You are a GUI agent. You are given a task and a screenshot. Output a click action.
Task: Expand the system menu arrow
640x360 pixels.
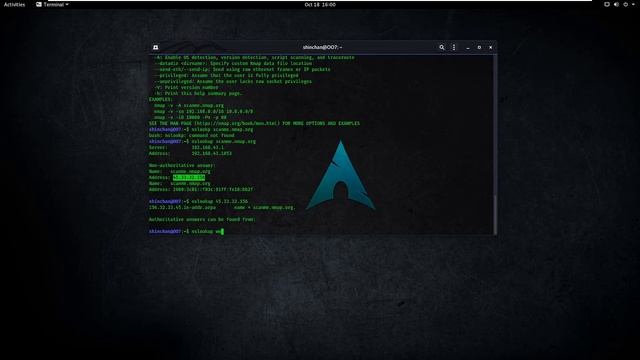tap(633, 4)
